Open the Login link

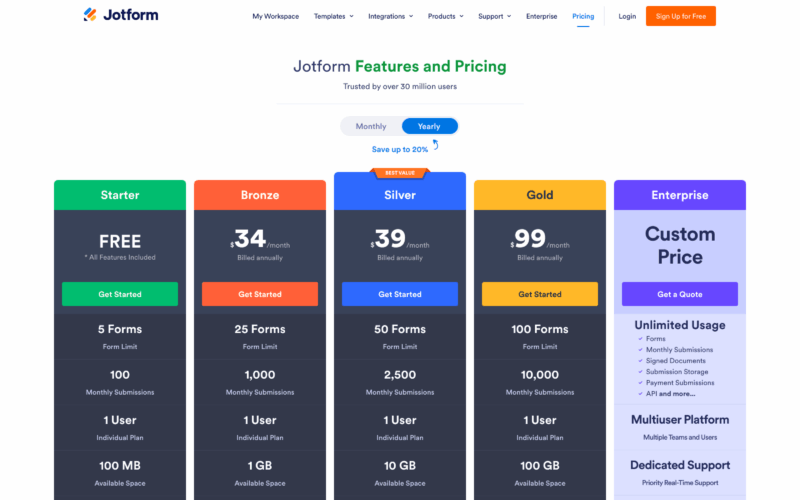click(627, 16)
